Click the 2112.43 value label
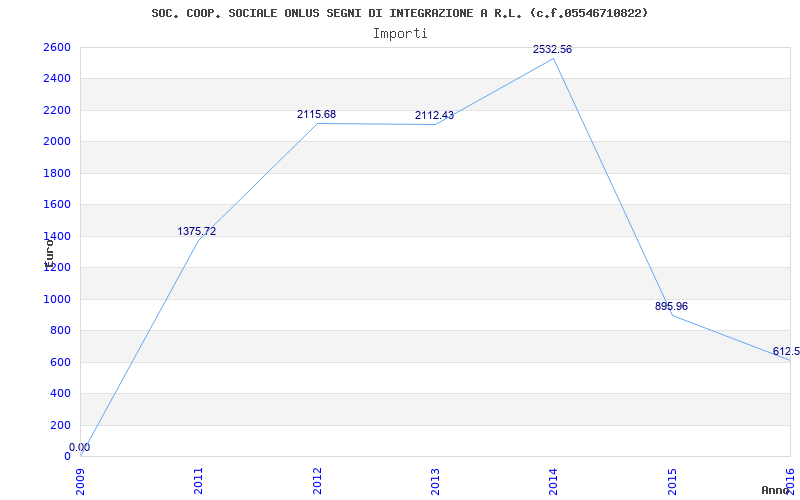This screenshot has width=800, height=500. (x=434, y=115)
